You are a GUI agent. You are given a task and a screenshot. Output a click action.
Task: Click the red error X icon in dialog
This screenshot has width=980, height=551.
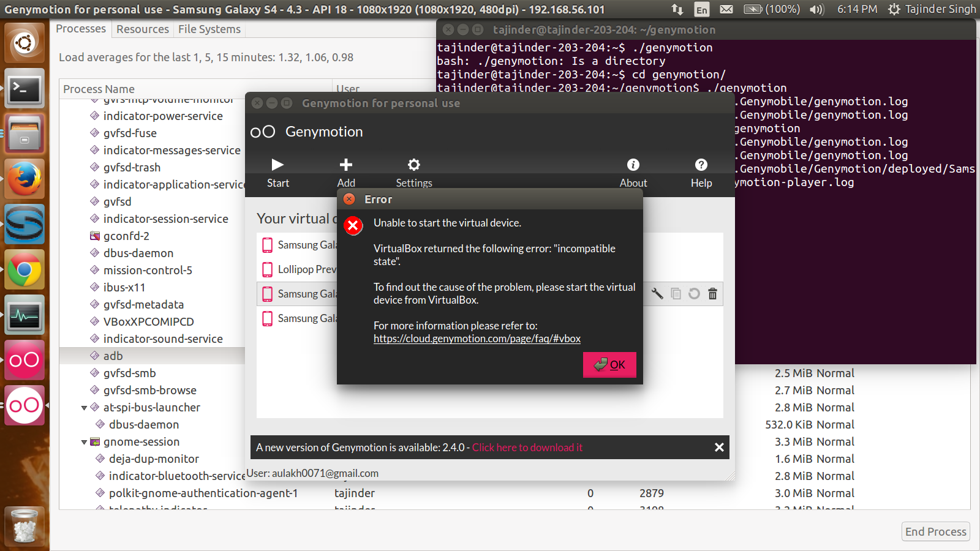tap(353, 226)
